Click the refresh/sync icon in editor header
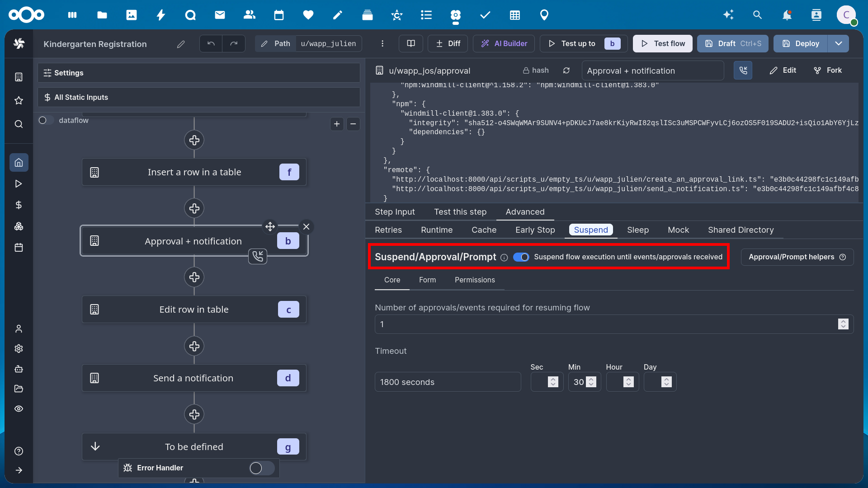 point(566,70)
